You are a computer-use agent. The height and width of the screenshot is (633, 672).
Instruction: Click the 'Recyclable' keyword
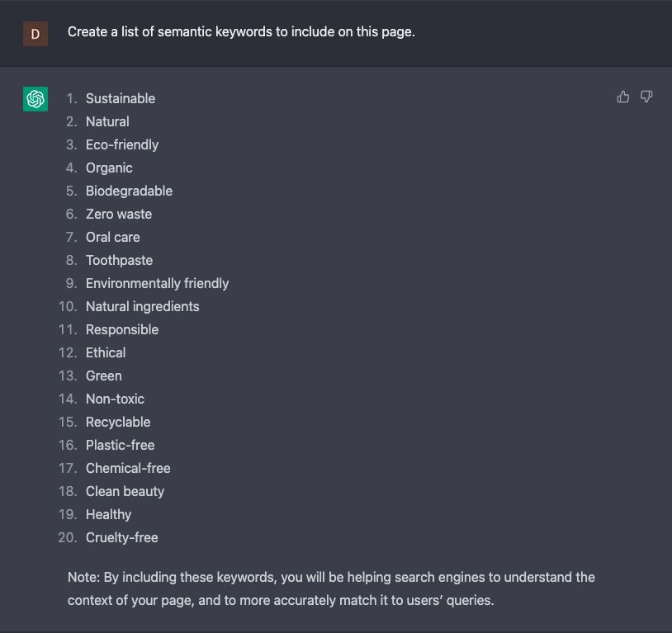118,423
